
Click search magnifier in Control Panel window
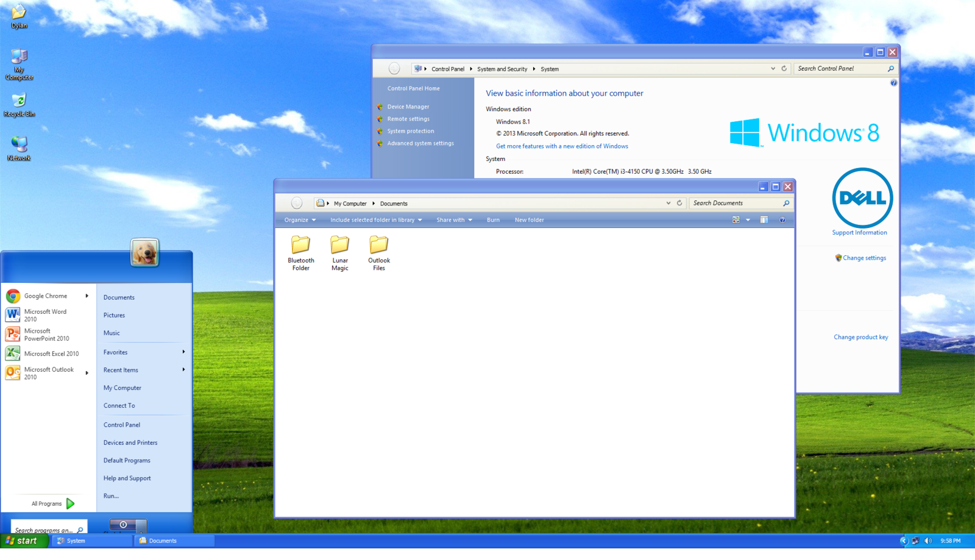pyautogui.click(x=891, y=68)
